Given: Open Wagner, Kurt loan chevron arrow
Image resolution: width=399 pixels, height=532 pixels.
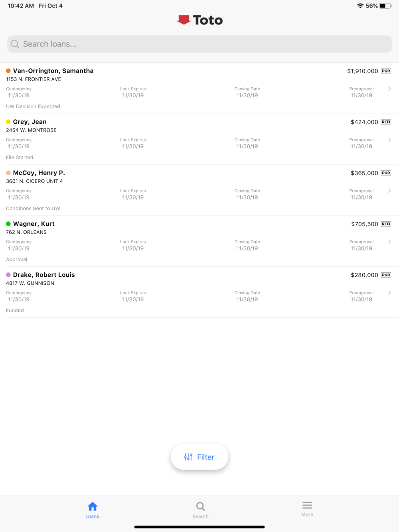Looking at the screenshot, I should click(x=389, y=242).
